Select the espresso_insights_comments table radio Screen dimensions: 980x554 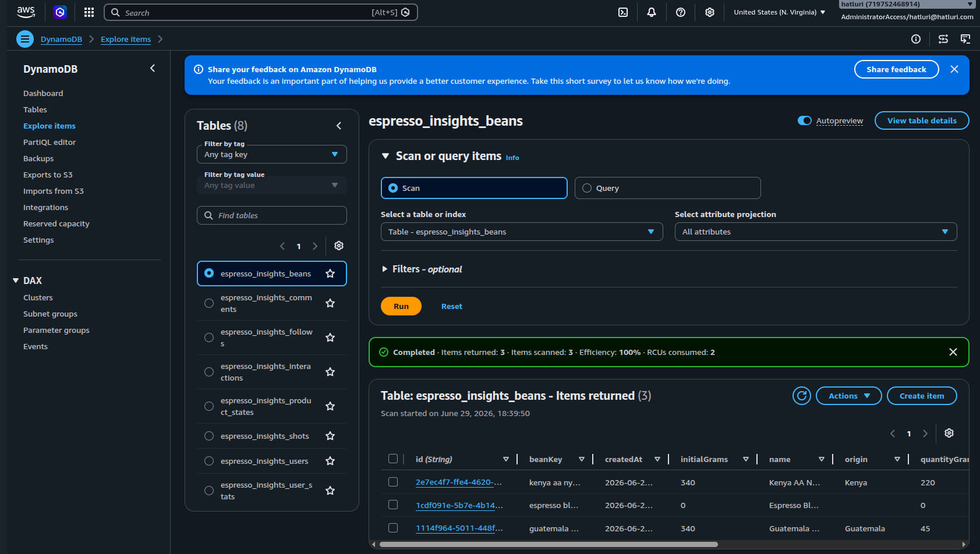click(209, 303)
